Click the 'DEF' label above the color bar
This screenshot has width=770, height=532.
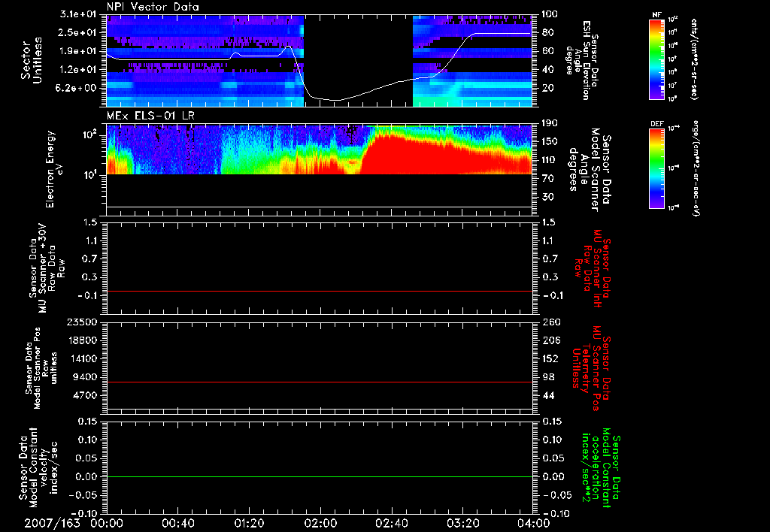(x=656, y=124)
